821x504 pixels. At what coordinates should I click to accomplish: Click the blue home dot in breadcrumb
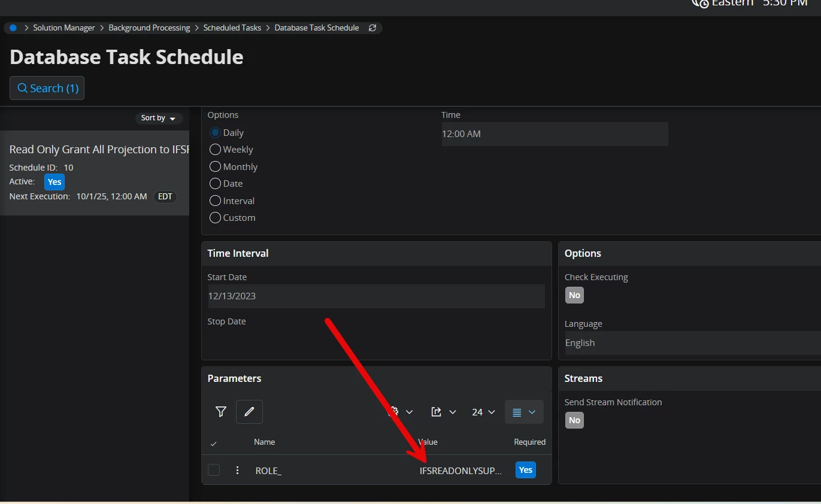(x=13, y=28)
